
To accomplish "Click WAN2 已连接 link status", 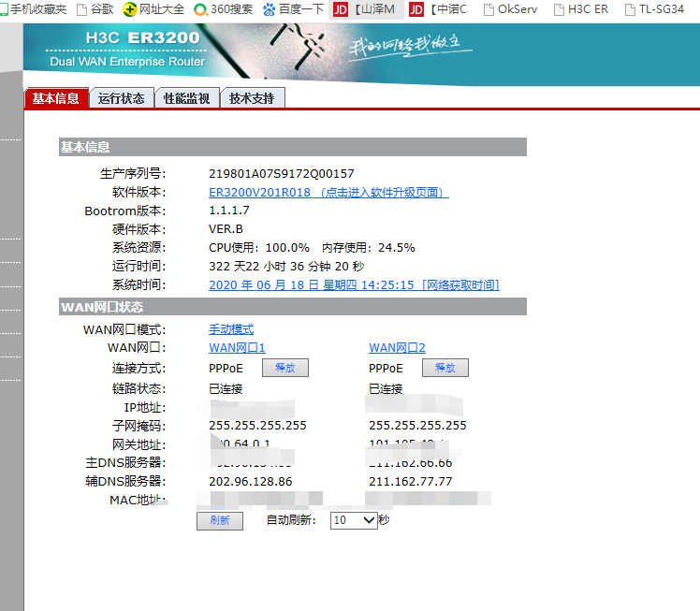I will (x=386, y=388).
